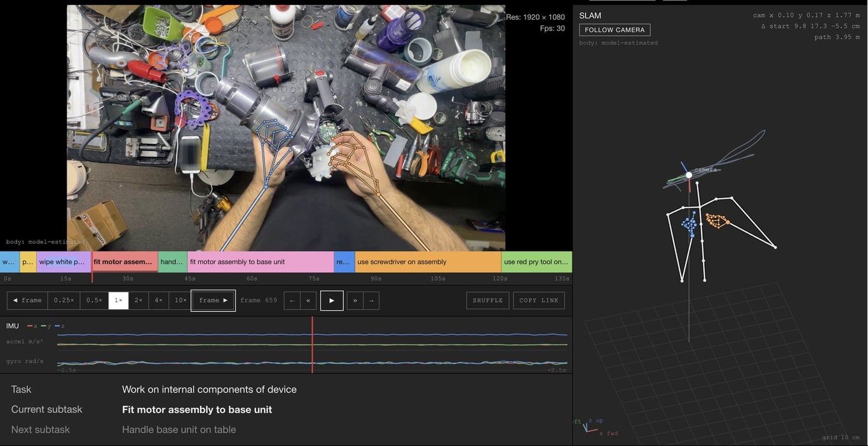Select the 1× playback speed
Viewport: 868px width, 446px height.
tap(118, 301)
